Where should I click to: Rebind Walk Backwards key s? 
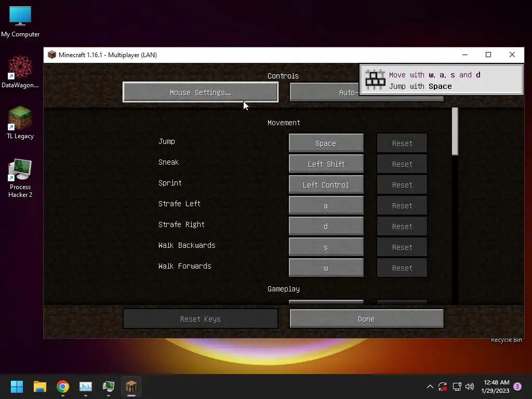326,247
